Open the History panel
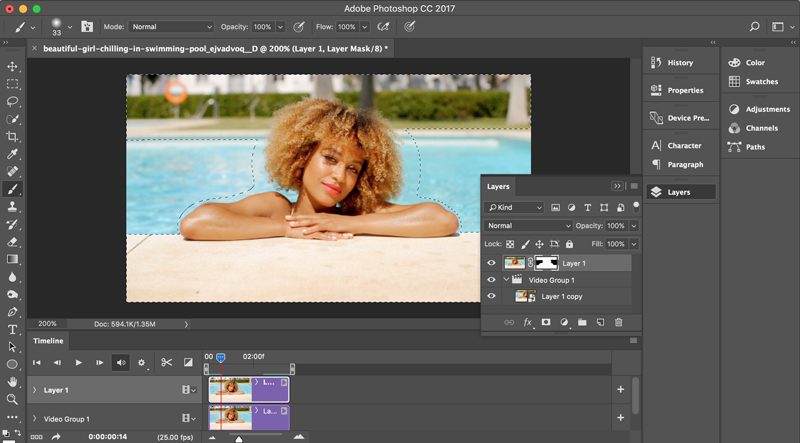800x443 pixels. pyautogui.click(x=680, y=63)
